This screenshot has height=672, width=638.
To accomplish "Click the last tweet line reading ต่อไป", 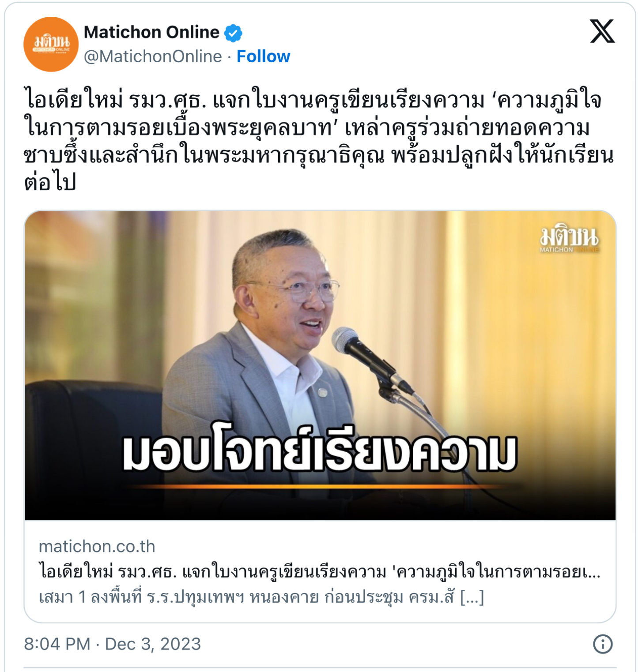I will pyautogui.click(x=50, y=182).
